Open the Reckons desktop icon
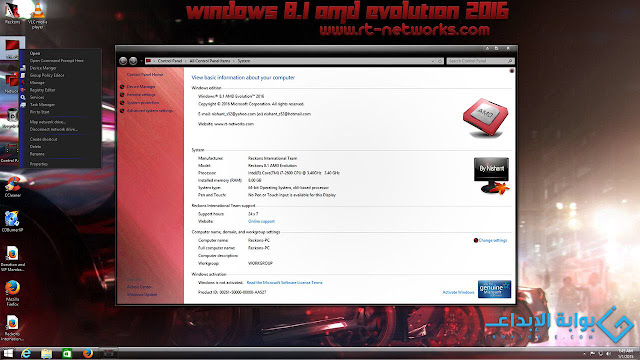 pos(12,12)
